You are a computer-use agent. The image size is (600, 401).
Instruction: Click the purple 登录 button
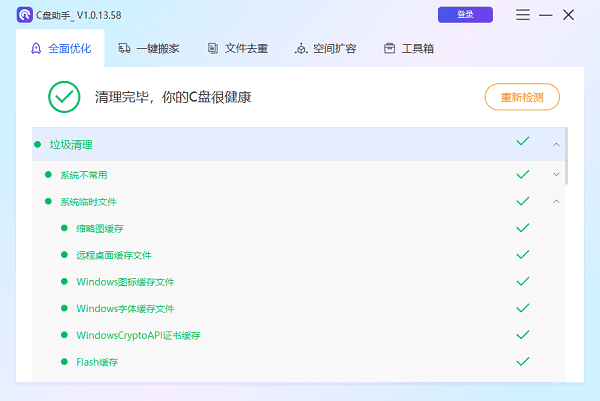(465, 15)
